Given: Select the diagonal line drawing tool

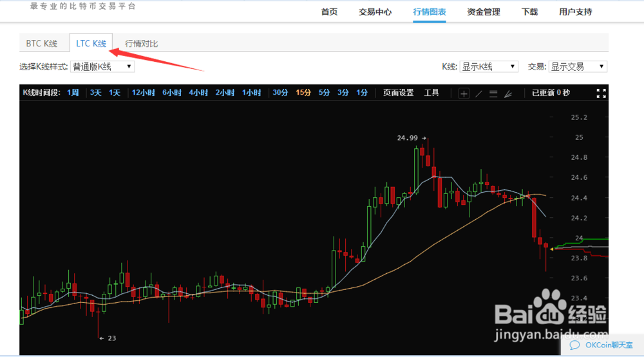Looking at the screenshot, I should pos(478,93).
